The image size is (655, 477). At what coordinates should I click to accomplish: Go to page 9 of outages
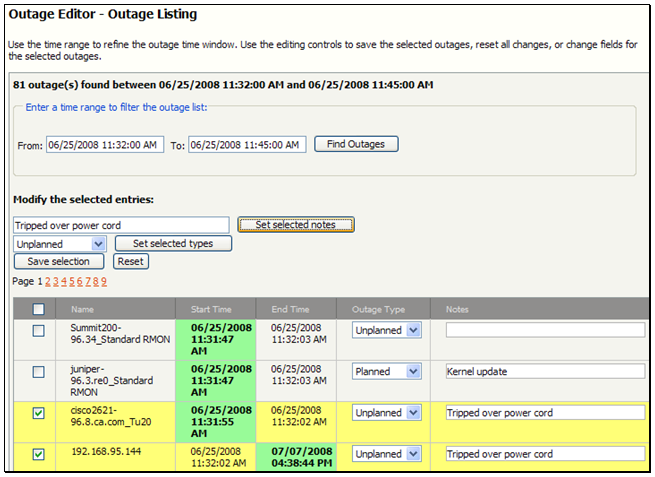click(104, 282)
